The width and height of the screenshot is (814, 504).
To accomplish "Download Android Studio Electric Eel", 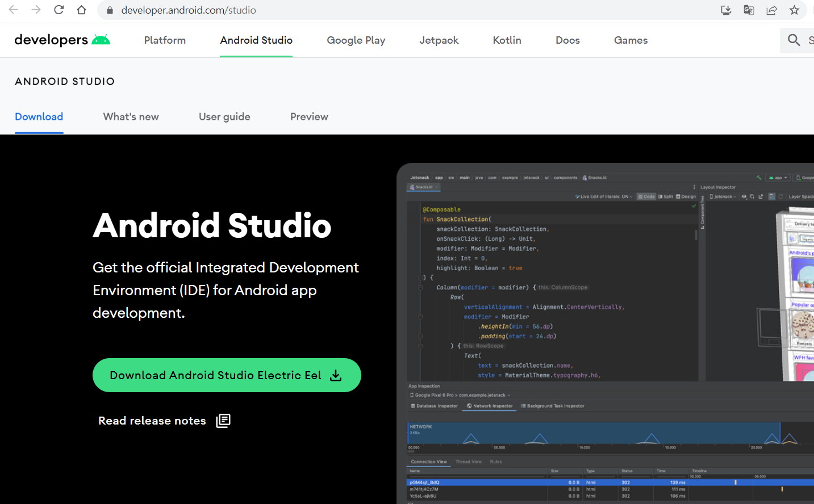I will coord(227,375).
